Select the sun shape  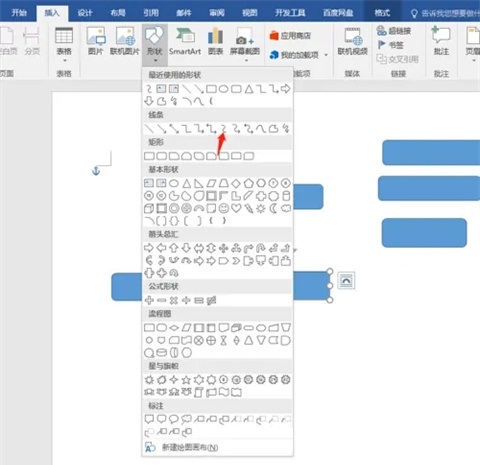[261, 208]
